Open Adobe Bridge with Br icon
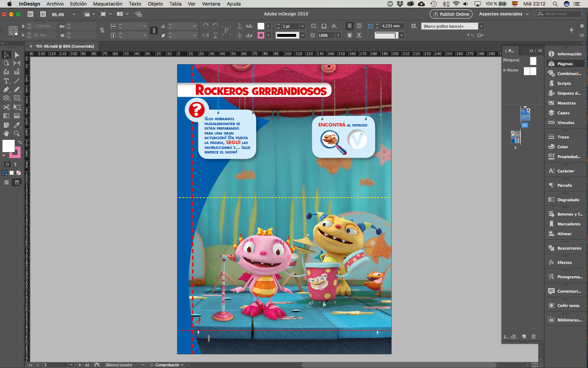Image resolution: width=588 pixels, height=368 pixels. [x=30, y=14]
